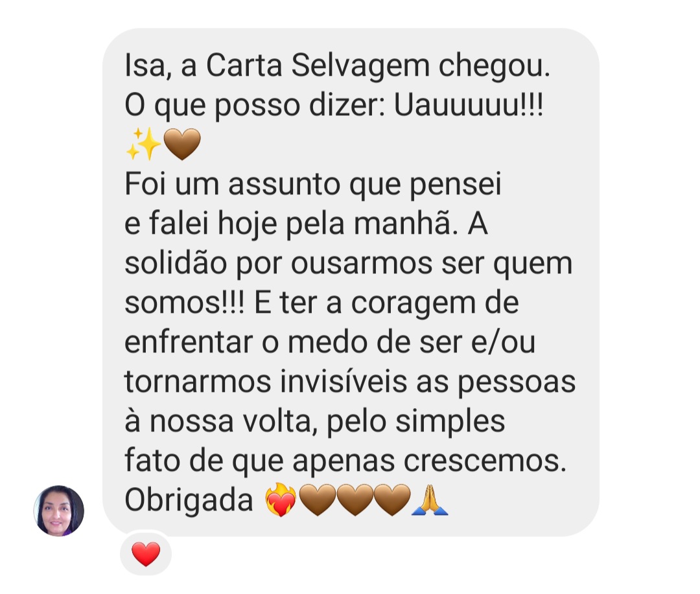The image size is (700, 594).
Task: Click the heart on fire emoji
Action: tap(281, 499)
